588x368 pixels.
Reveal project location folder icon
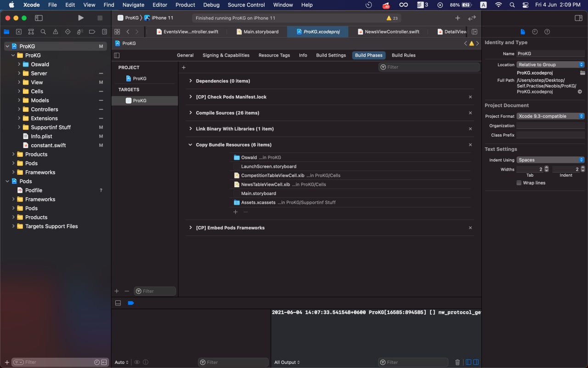point(582,73)
